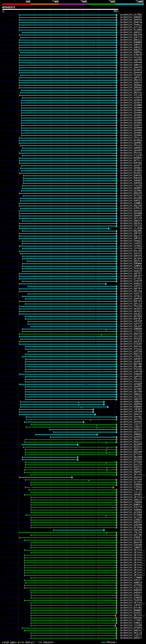
Task: Click the UniRef100_P23686 entry
Action: (x=131, y=30)
